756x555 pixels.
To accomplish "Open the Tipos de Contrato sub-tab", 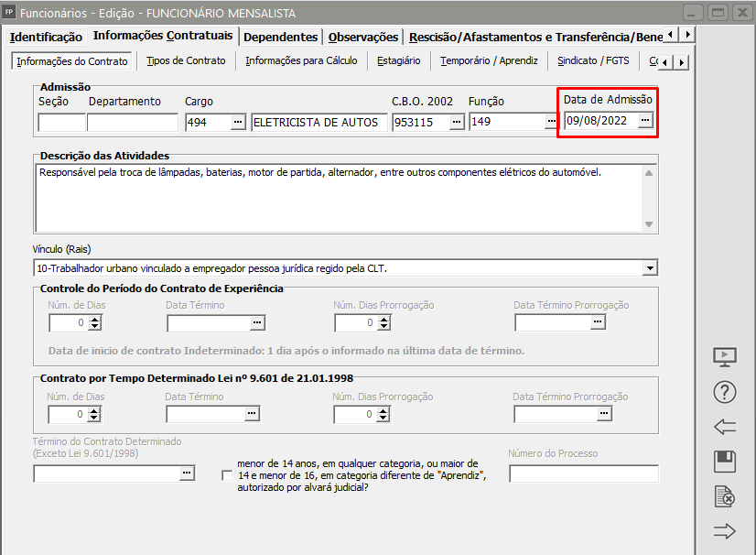I will tap(186, 60).
